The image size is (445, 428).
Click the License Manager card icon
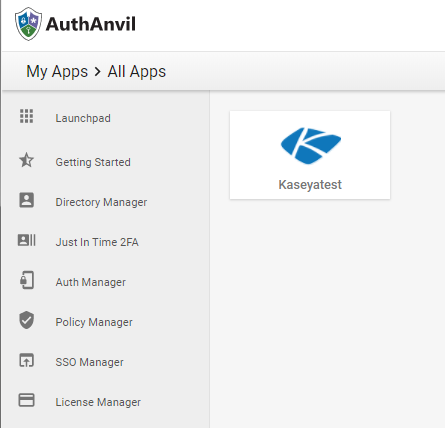(x=26, y=400)
